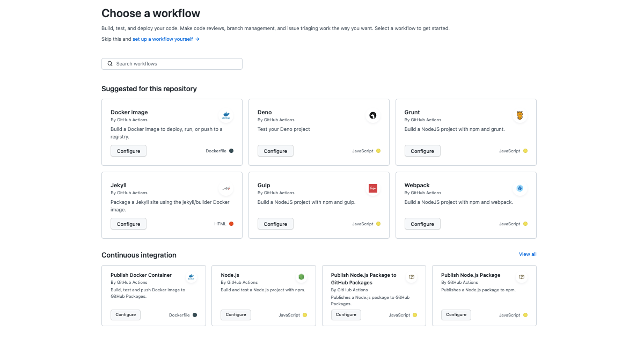
Task: Click the Publish Docker Container whale icon
Action: tap(191, 277)
